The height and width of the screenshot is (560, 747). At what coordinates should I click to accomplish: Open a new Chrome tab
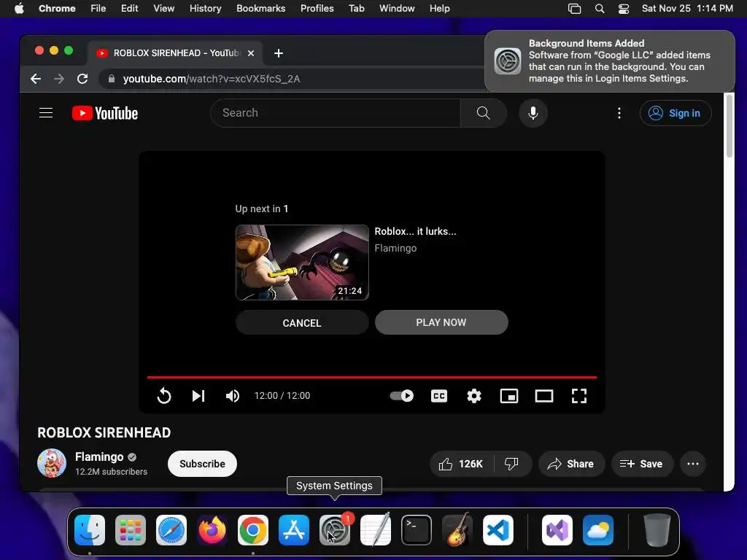[279, 53]
